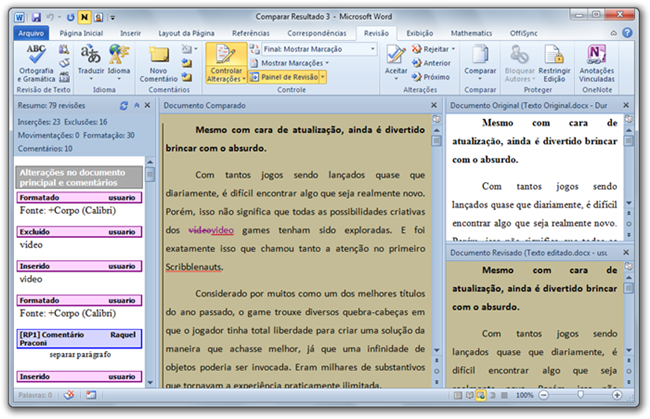Run Ortografia e Gramática check
Image resolution: width=650 pixels, height=419 pixels.
[36, 63]
